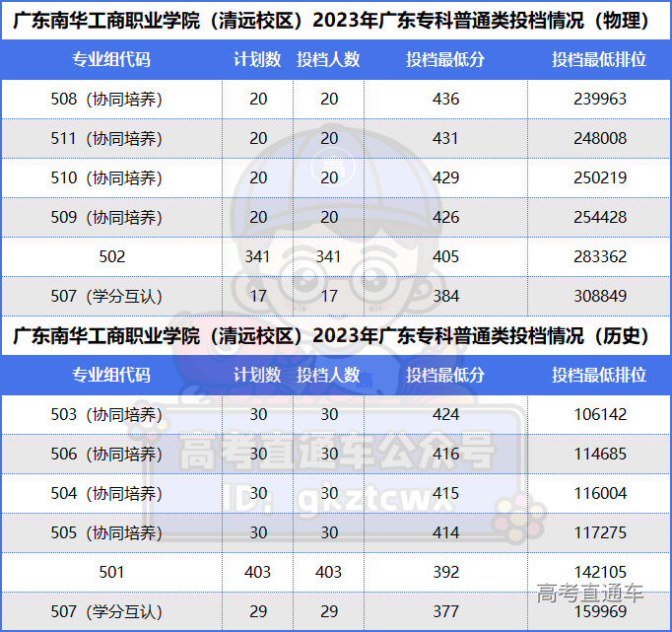This screenshot has width=672, height=632.
Task: Select the minimum score 392 cell
Action: click(x=445, y=572)
